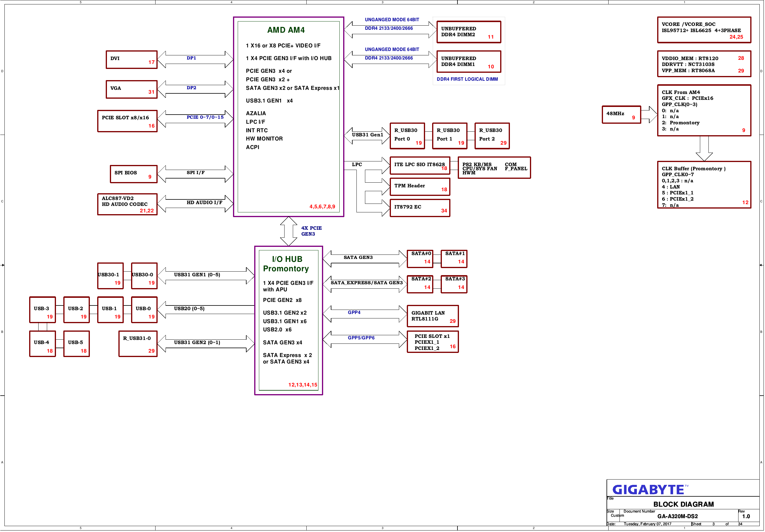Click the HD AUDIO I/F arrow
Screen dimensions: 765x532
pyautogui.click(x=195, y=203)
